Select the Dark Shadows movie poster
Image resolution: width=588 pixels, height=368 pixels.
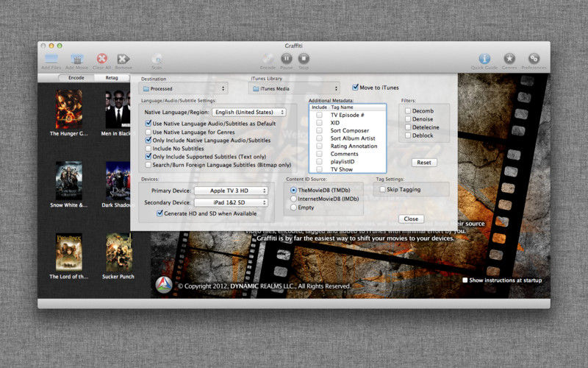click(118, 180)
